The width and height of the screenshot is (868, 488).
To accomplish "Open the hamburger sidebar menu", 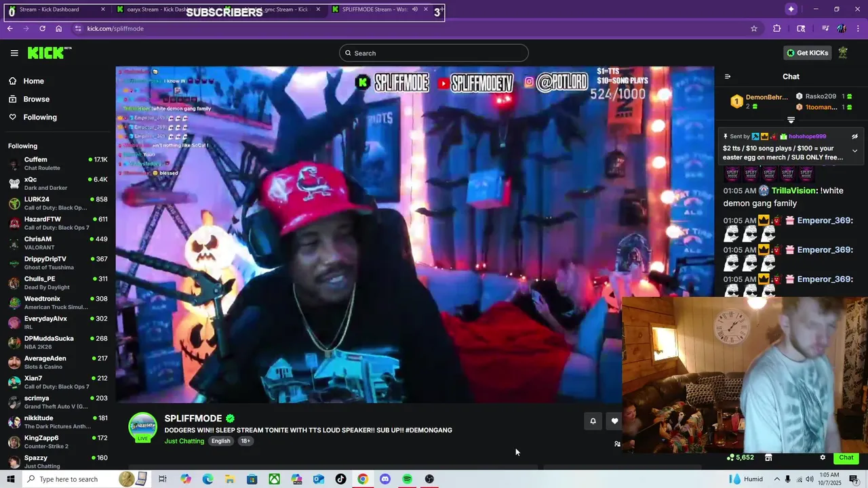I will tap(14, 53).
